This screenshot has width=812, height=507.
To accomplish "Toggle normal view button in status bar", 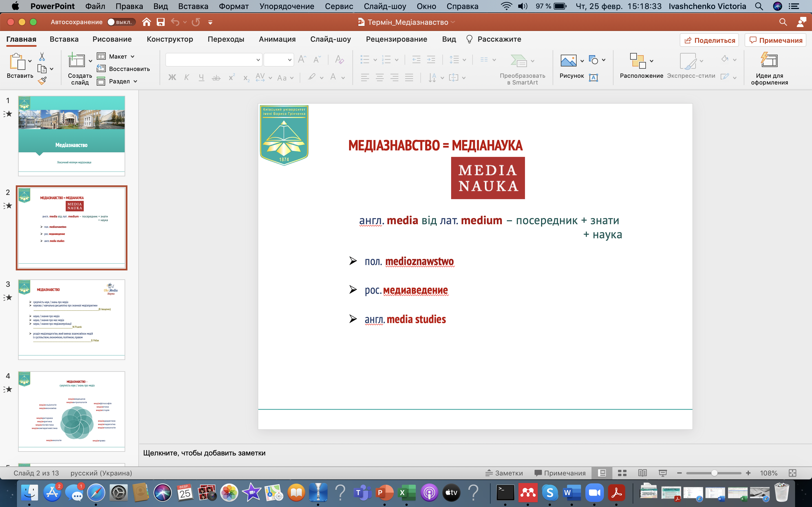I will [x=602, y=473].
